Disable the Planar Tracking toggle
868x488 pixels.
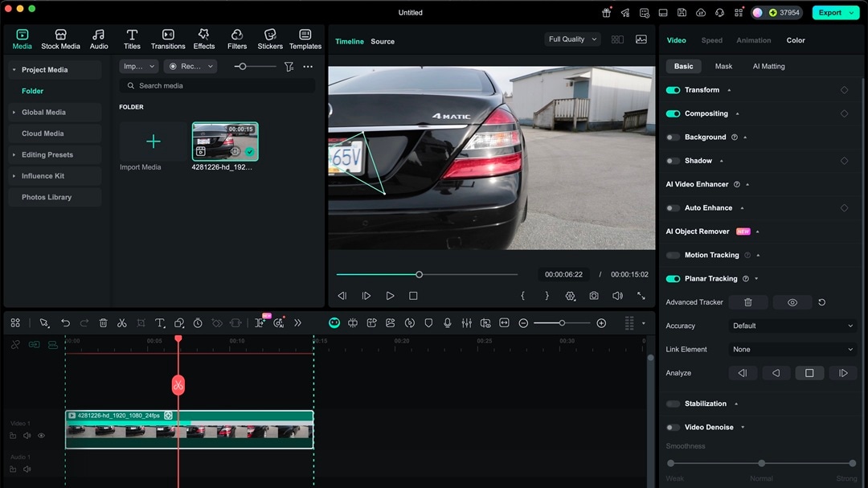click(x=673, y=279)
